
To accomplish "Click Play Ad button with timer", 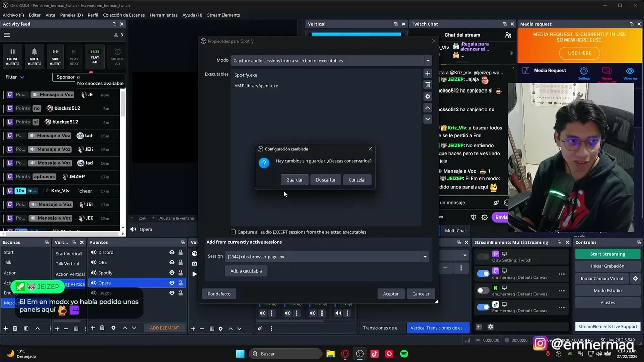I will coord(95,57).
